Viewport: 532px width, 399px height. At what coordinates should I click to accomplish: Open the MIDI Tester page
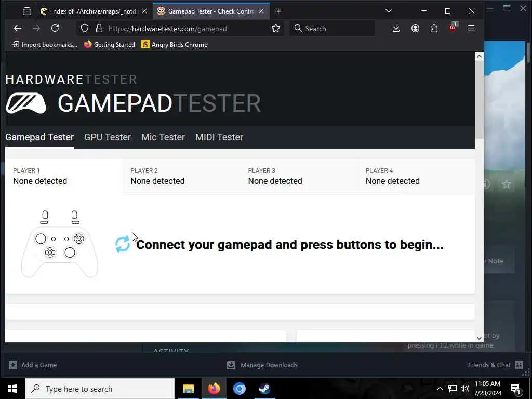219,137
